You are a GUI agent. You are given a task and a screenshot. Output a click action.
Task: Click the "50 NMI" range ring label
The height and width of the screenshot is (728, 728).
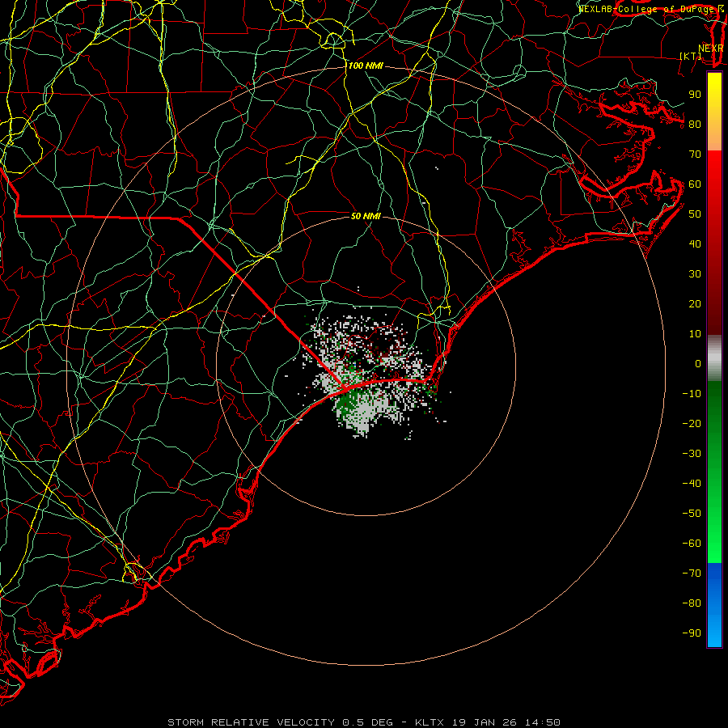coord(366,216)
